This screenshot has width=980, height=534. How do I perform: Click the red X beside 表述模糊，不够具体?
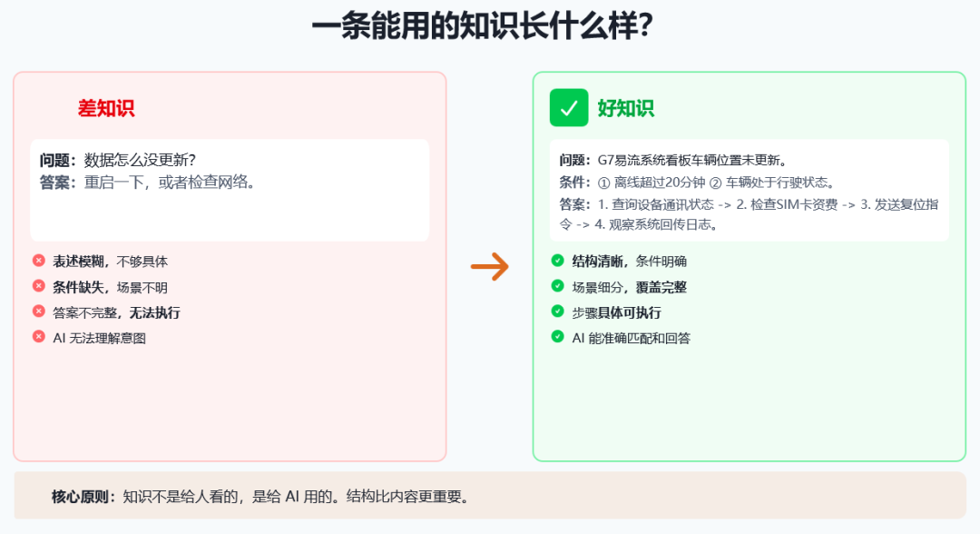[38, 260]
